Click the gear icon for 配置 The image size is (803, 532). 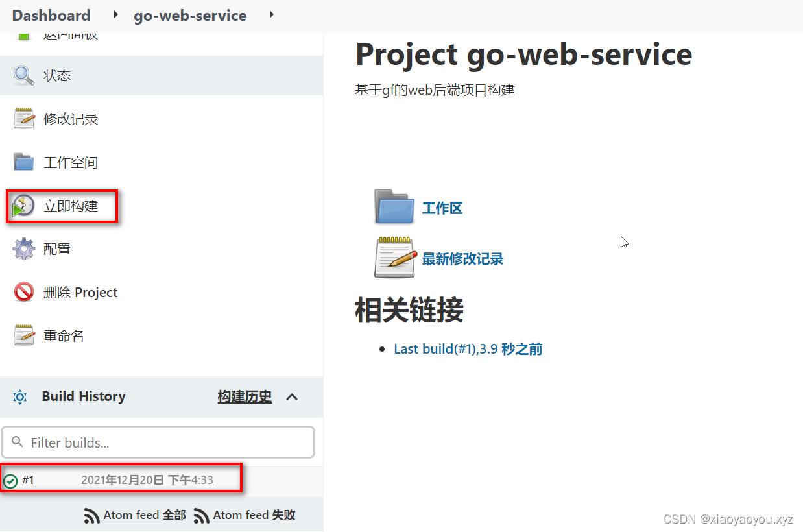pos(24,248)
